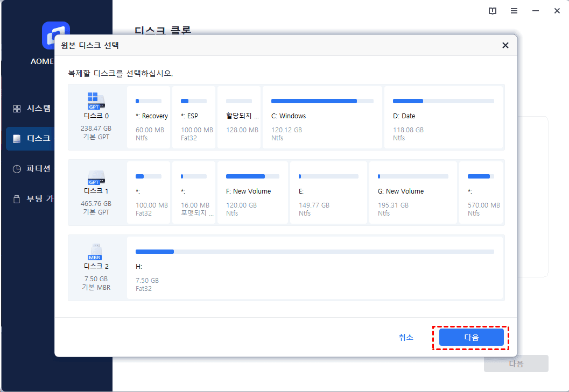Select the Disk 1 GPT drive icon
The image size is (569, 392).
(96, 177)
